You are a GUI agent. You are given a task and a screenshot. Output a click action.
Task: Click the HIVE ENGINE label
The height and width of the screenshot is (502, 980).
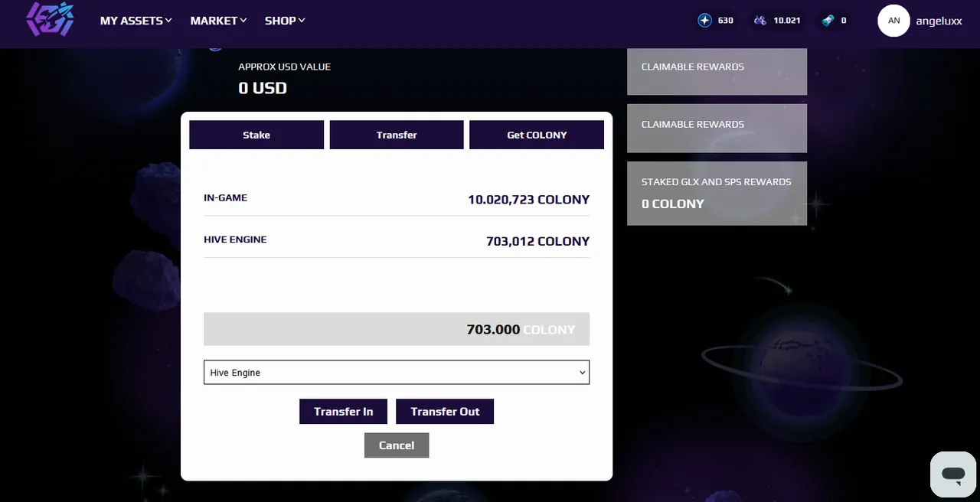[x=235, y=240]
